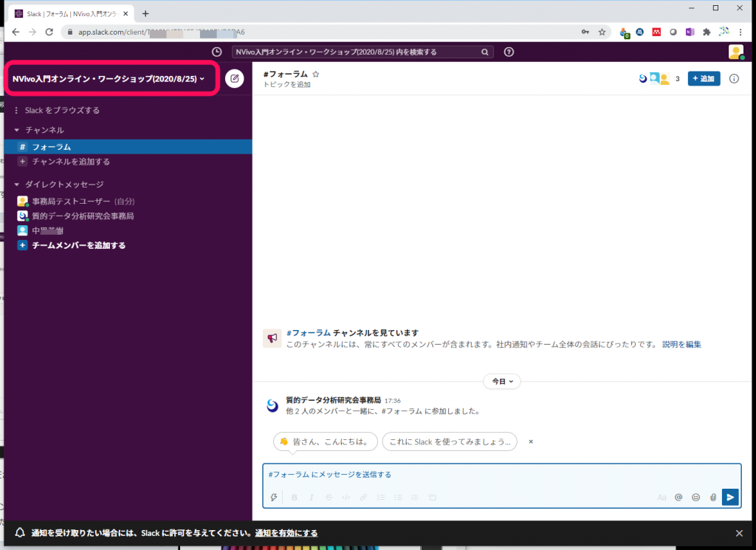Open a new Chrome tab
Image resolution: width=756 pixels, height=550 pixels.
click(145, 14)
